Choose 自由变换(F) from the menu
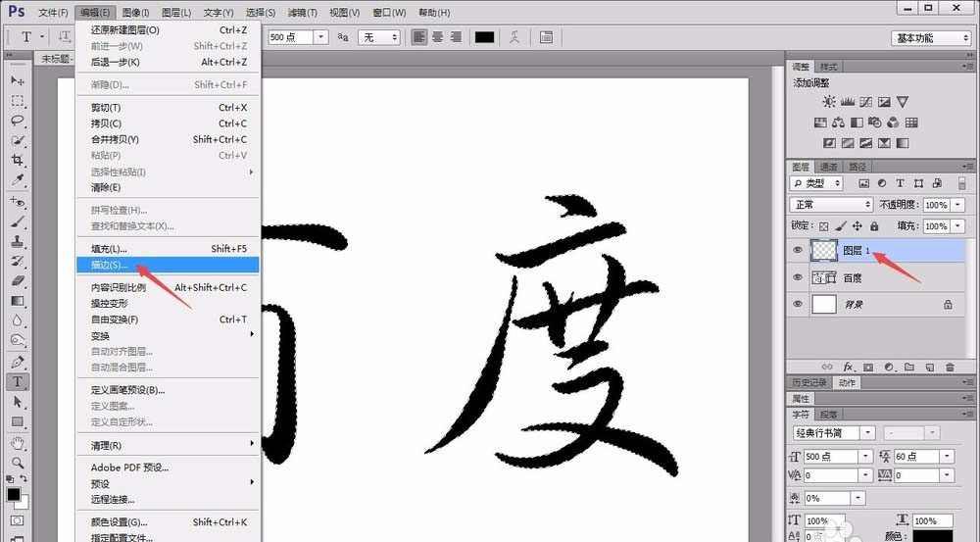The height and width of the screenshot is (542, 980). tap(168, 320)
